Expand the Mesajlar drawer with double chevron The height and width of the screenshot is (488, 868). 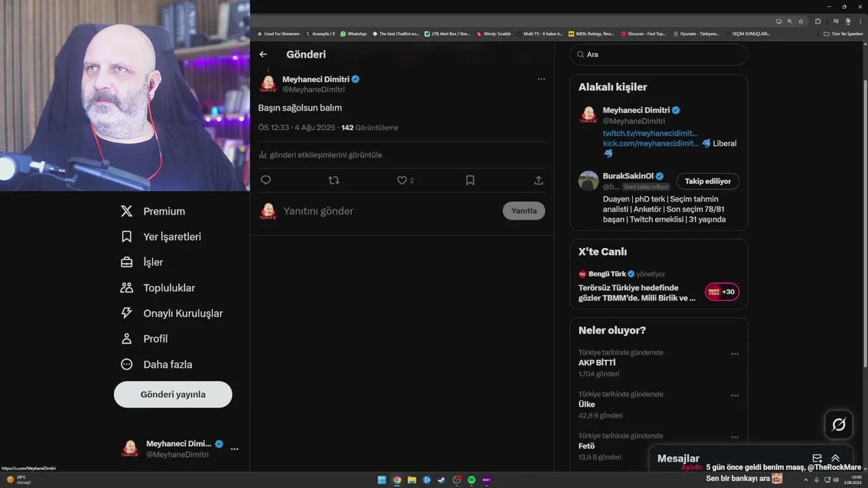(x=835, y=459)
